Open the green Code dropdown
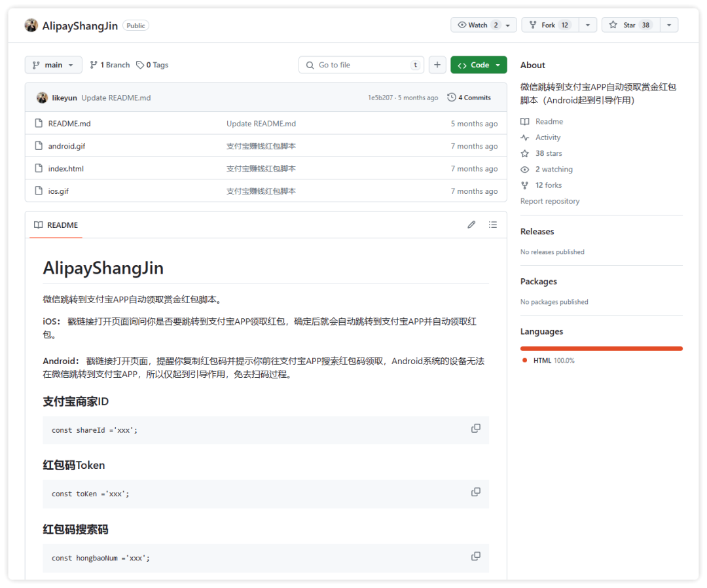The image size is (707, 588). click(x=479, y=65)
